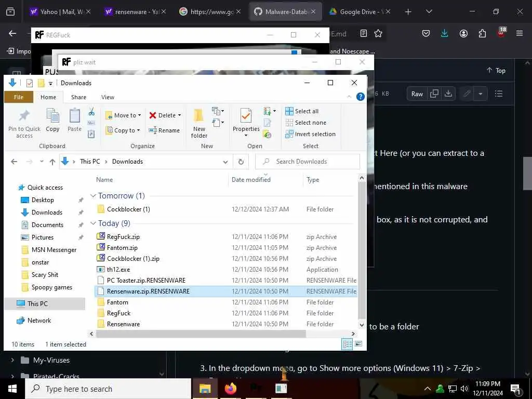Open the notification center icon
The height and width of the screenshot is (399, 532).
tap(516, 389)
